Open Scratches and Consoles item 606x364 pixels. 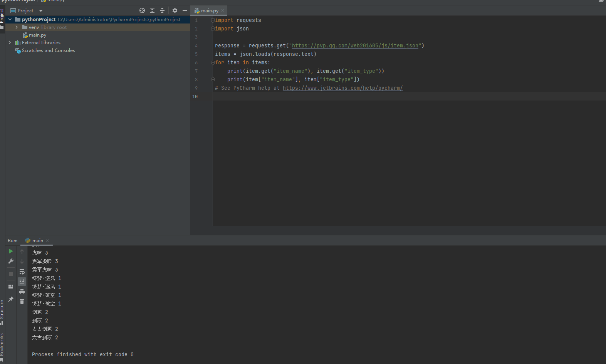click(48, 50)
